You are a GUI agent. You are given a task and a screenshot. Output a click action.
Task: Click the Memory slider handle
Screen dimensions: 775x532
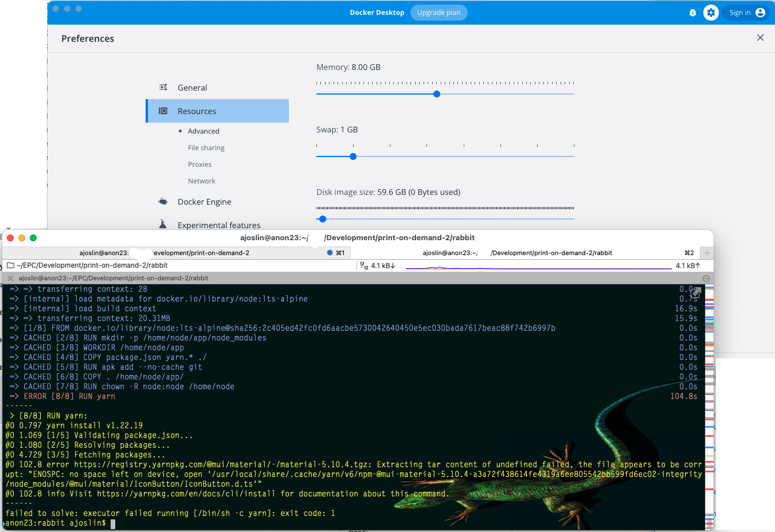pos(437,94)
